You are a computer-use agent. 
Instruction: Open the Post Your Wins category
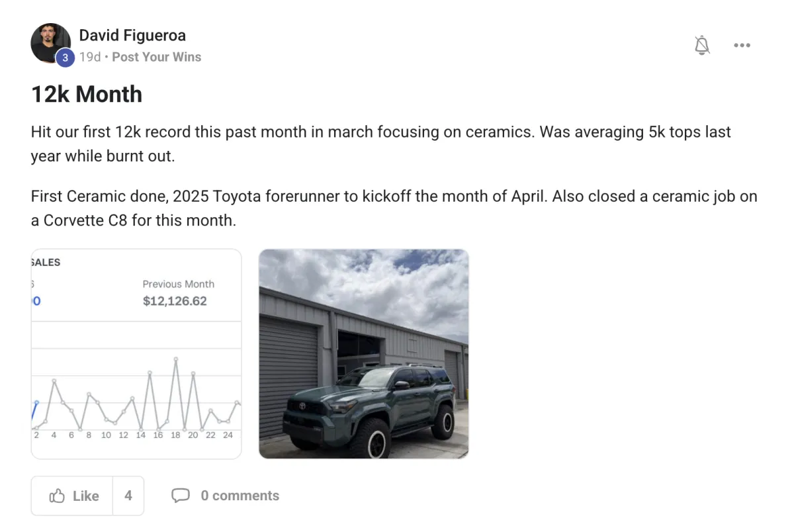point(156,57)
